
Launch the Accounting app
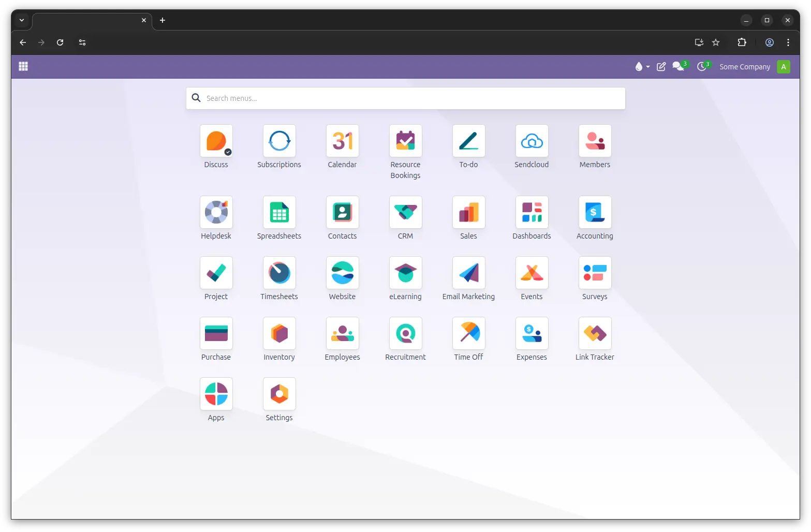tap(595, 213)
